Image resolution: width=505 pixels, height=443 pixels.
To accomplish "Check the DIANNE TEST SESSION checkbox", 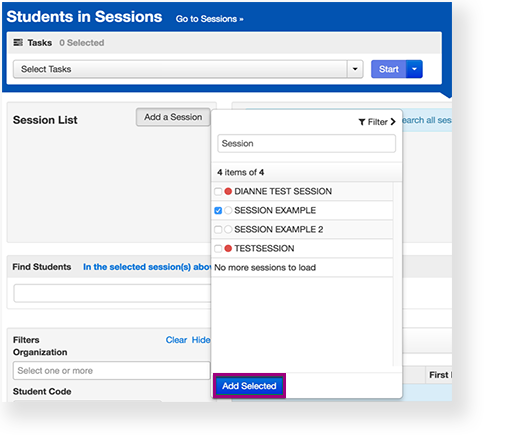I will [x=218, y=192].
